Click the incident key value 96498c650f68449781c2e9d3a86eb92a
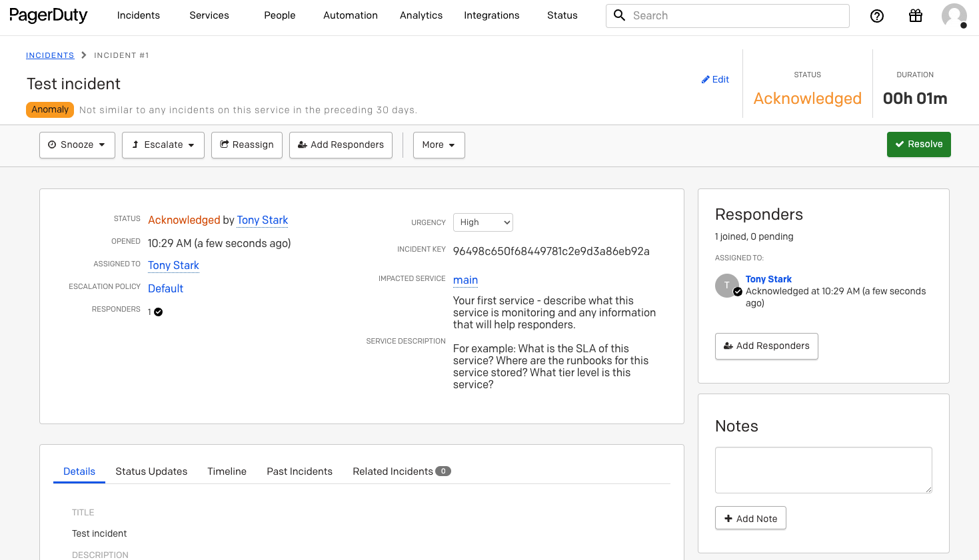979x560 pixels. click(551, 251)
